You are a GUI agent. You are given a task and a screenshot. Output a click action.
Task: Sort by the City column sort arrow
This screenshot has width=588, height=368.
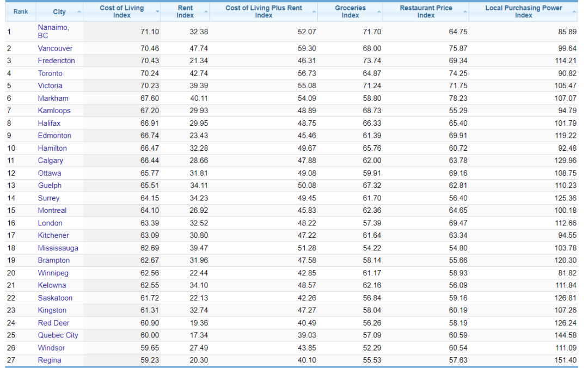pyautogui.click(x=79, y=12)
